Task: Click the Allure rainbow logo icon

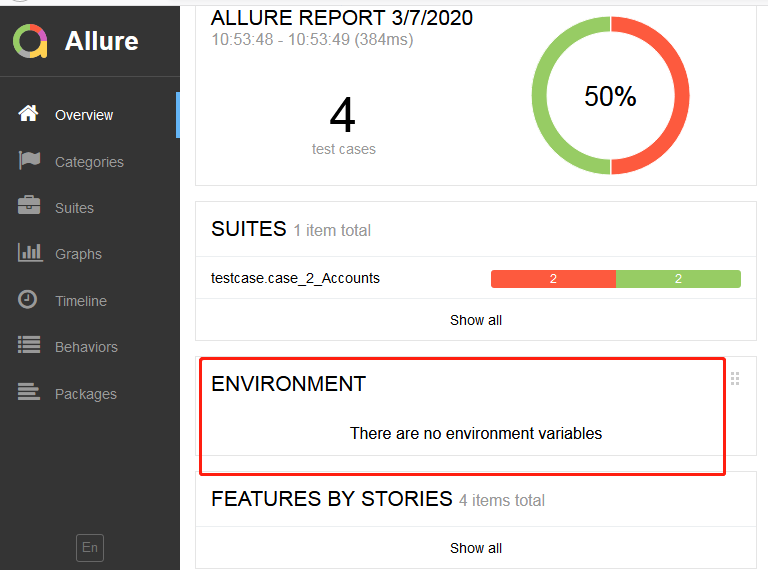Action: click(30, 41)
